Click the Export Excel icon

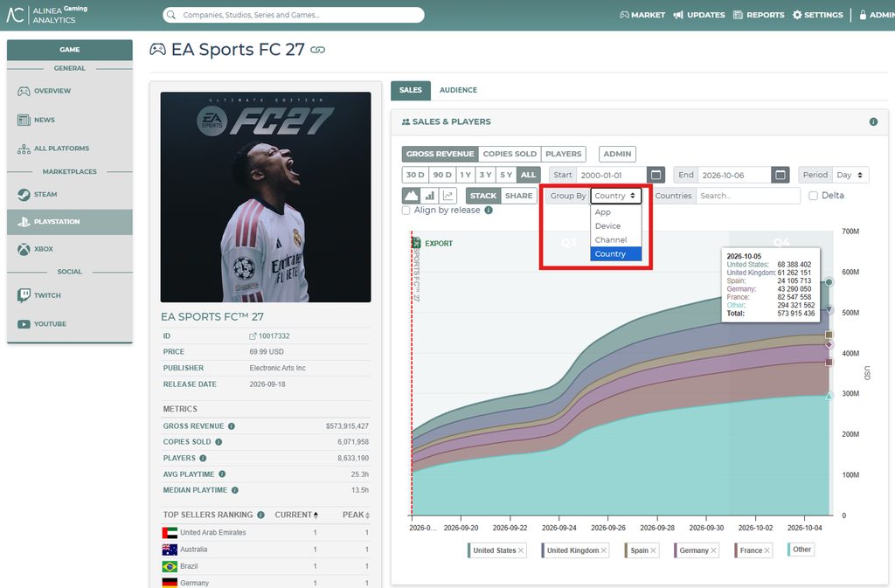click(417, 243)
